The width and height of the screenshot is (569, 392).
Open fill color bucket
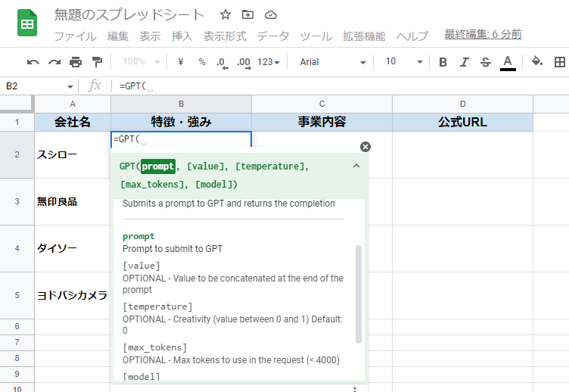pos(537,61)
